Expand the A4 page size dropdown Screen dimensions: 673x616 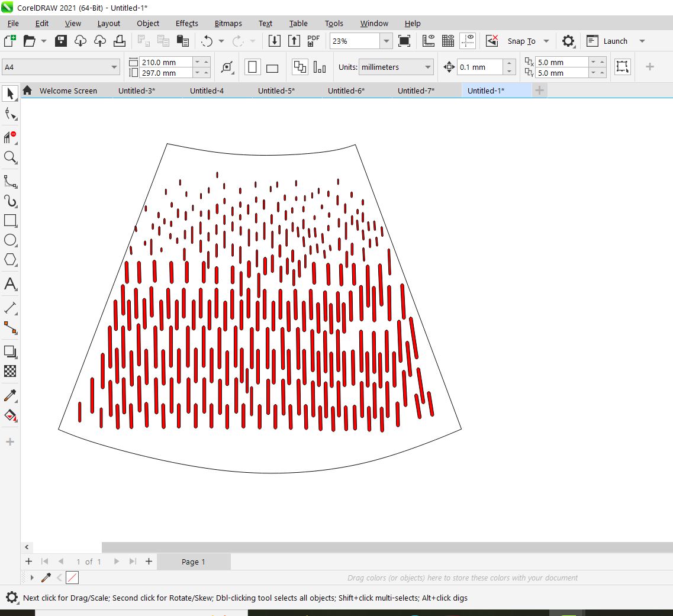tap(114, 67)
